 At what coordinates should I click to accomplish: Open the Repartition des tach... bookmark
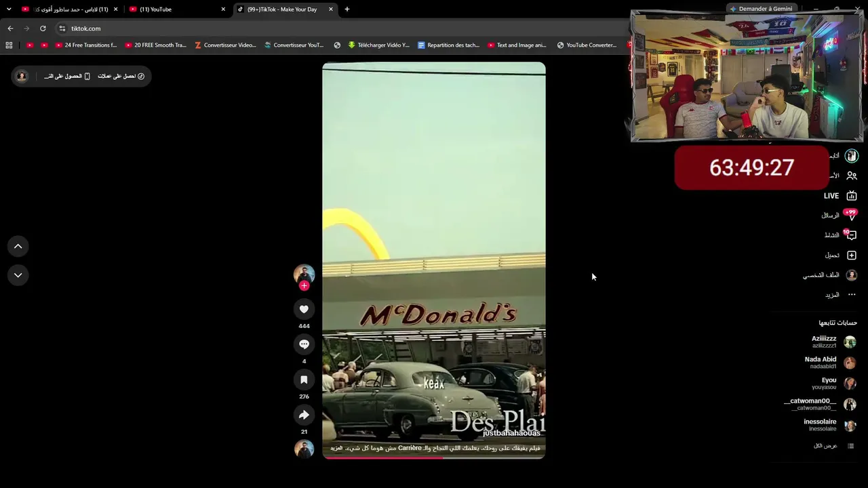coord(448,45)
